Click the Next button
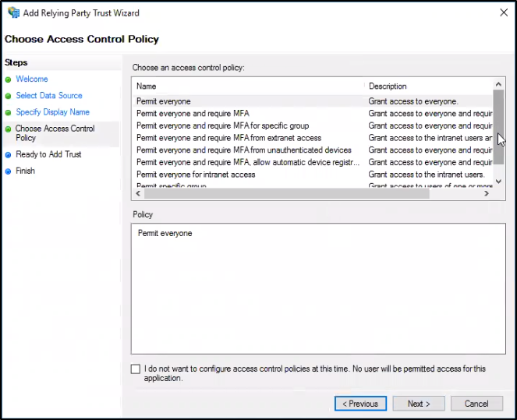The height and width of the screenshot is (420, 517). [x=419, y=404]
